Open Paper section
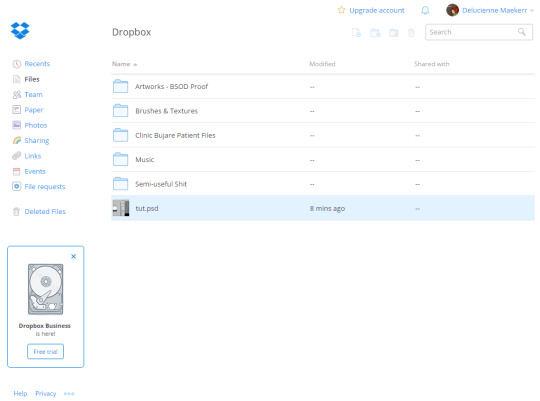 tap(34, 110)
